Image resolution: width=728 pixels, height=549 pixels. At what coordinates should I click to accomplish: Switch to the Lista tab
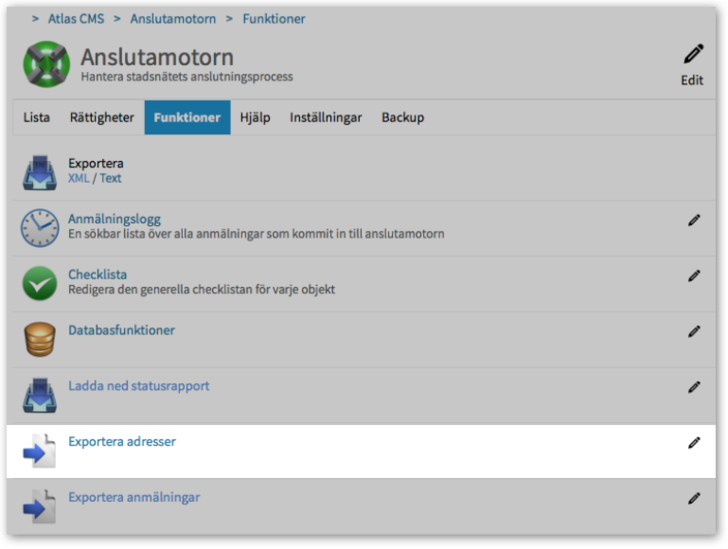click(x=37, y=117)
